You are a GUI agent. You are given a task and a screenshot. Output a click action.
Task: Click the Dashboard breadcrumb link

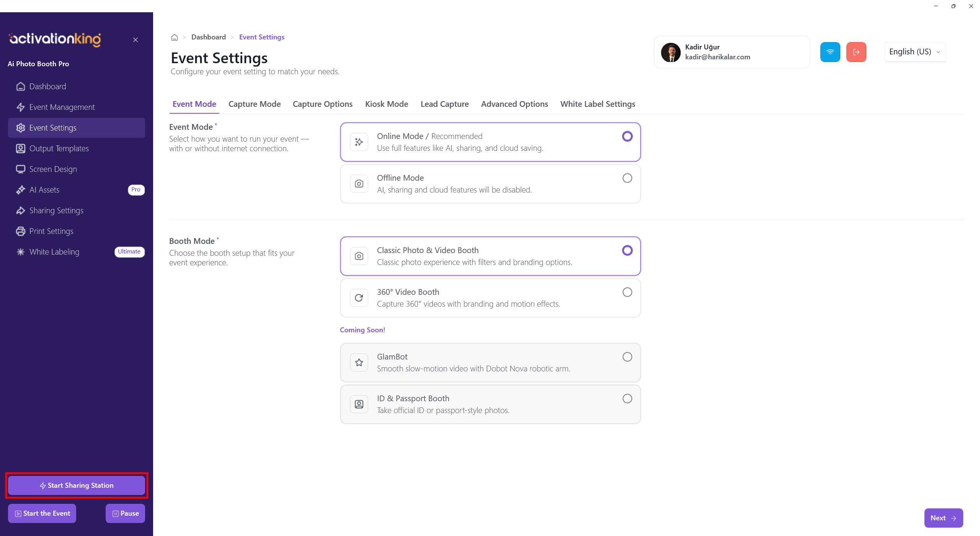tap(209, 37)
